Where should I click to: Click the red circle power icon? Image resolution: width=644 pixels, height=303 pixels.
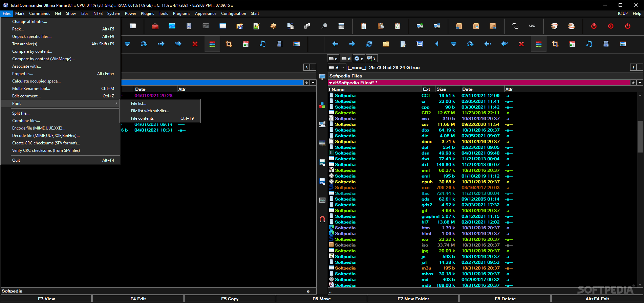611,26
